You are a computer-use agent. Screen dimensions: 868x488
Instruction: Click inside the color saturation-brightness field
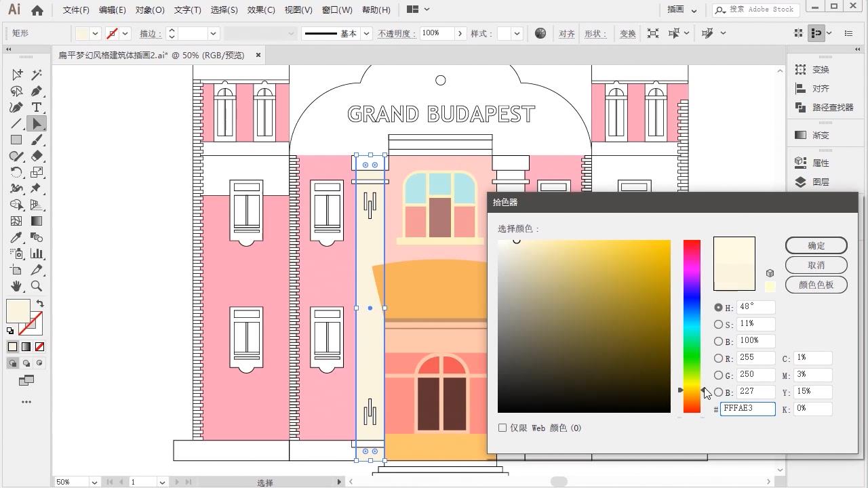(584, 326)
